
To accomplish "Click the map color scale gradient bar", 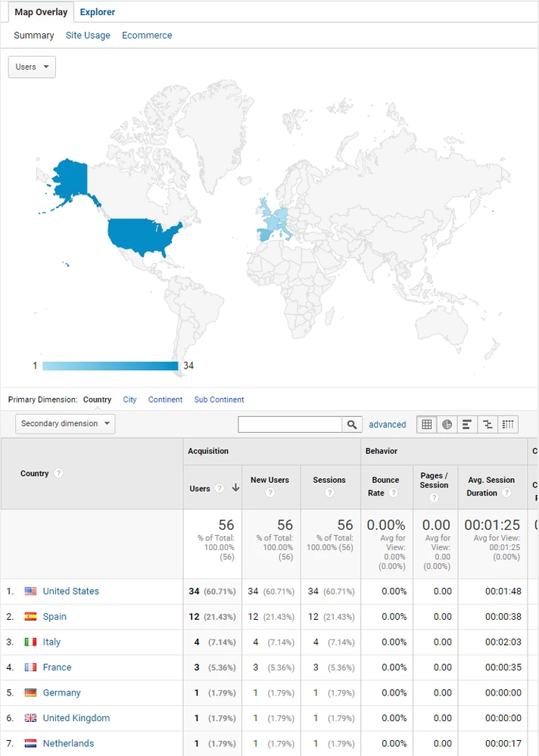I will point(111,366).
